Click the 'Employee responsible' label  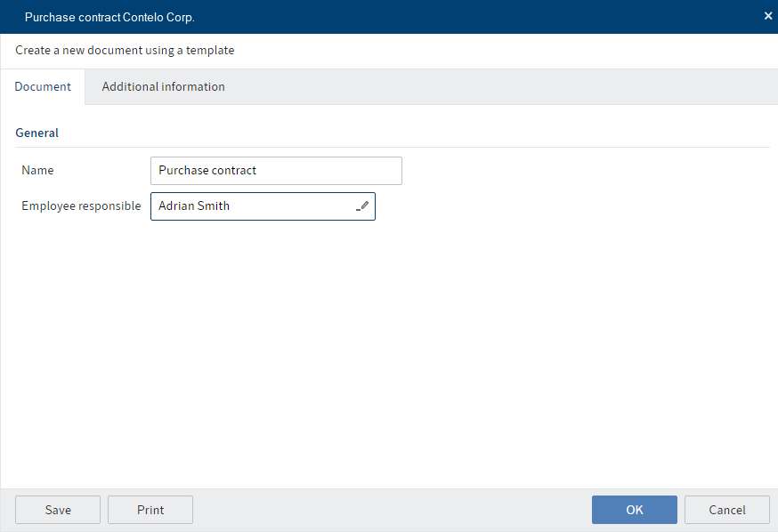(81, 206)
